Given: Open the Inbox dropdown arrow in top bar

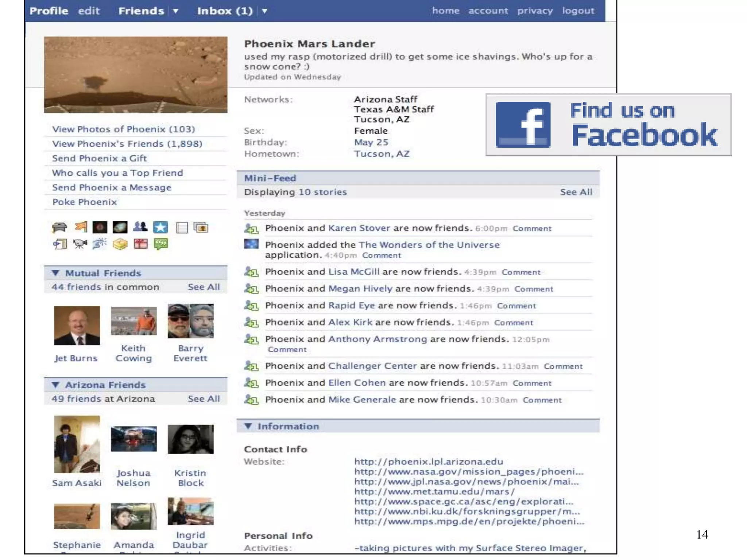Looking at the screenshot, I should point(264,11).
